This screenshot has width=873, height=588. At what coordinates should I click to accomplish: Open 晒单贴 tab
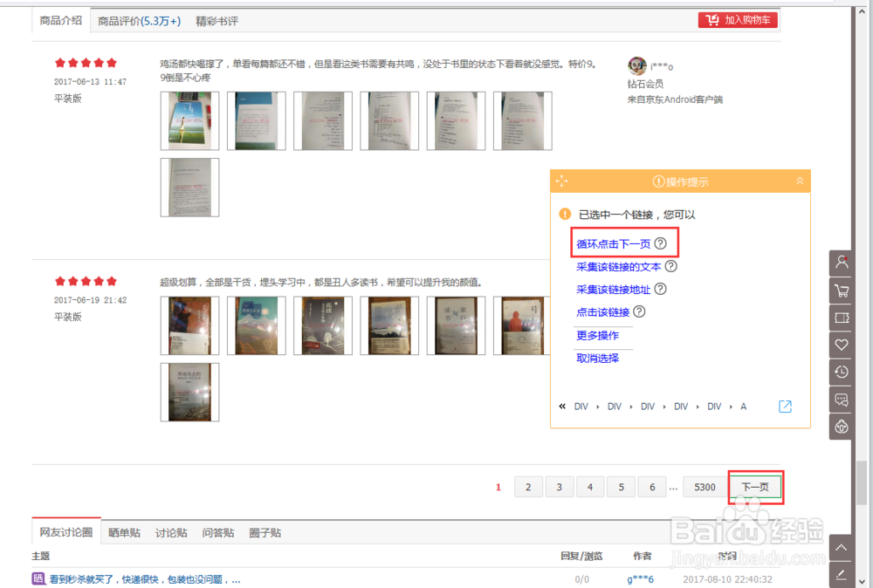tap(124, 533)
